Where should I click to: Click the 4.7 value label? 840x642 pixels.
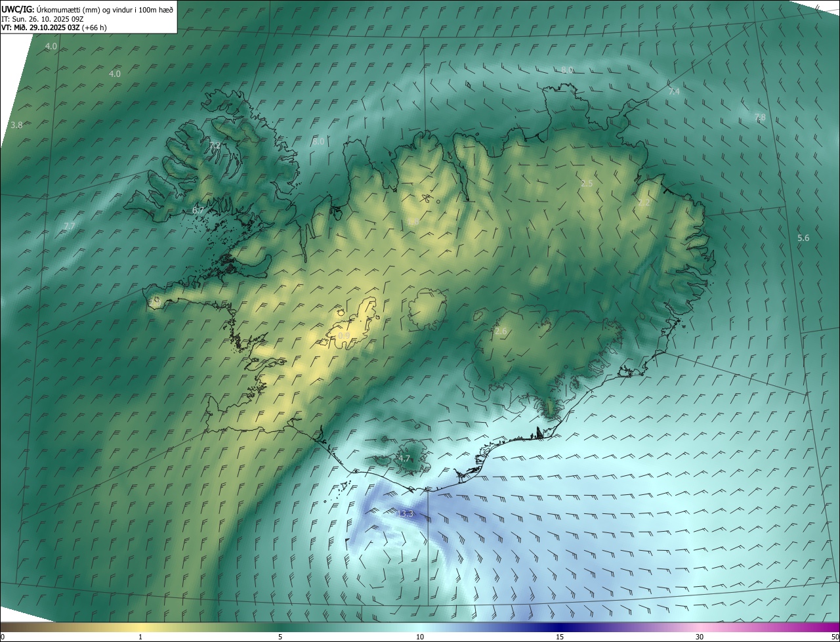click(x=404, y=459)
